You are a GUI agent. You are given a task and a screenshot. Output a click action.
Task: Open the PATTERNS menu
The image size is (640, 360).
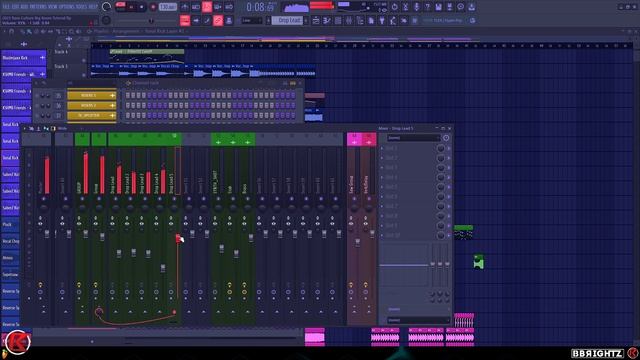click(38, 7)
